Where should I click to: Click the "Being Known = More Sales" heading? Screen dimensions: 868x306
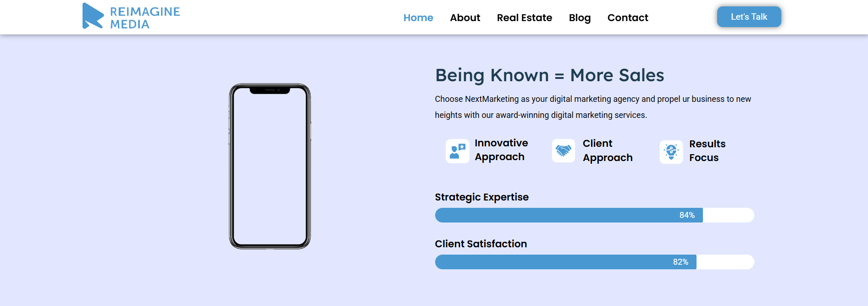coord(549,75)
